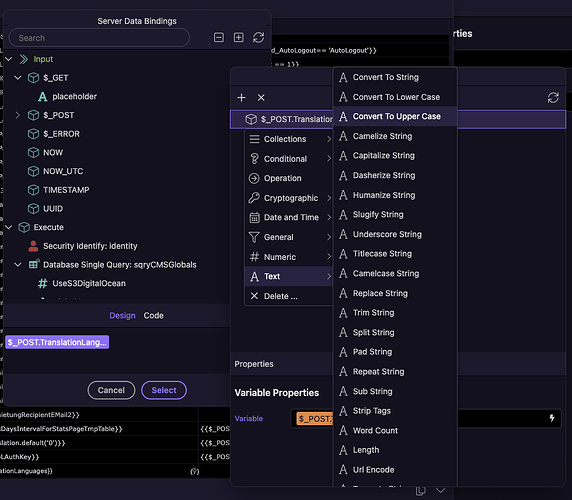The height and width of the screenshot is (500, 572).
Task: Click the collapse all icon beside search
Action: pos(219,38)
